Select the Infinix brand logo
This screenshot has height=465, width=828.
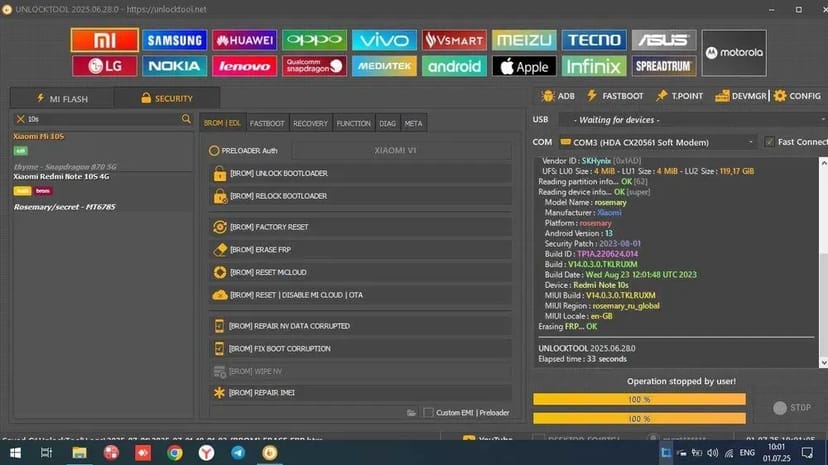click(x=594, y=66)
